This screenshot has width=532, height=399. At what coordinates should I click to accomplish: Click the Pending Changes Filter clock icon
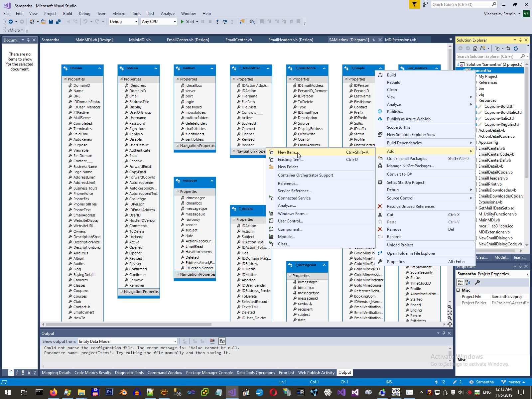(x=497, y=48)
